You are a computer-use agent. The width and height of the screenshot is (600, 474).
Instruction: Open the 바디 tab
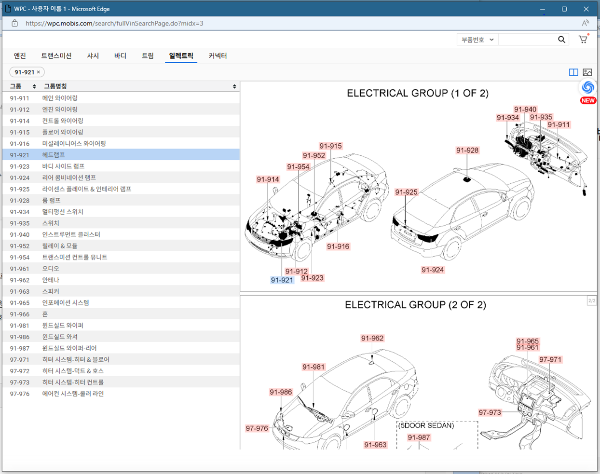click(120, 56)
